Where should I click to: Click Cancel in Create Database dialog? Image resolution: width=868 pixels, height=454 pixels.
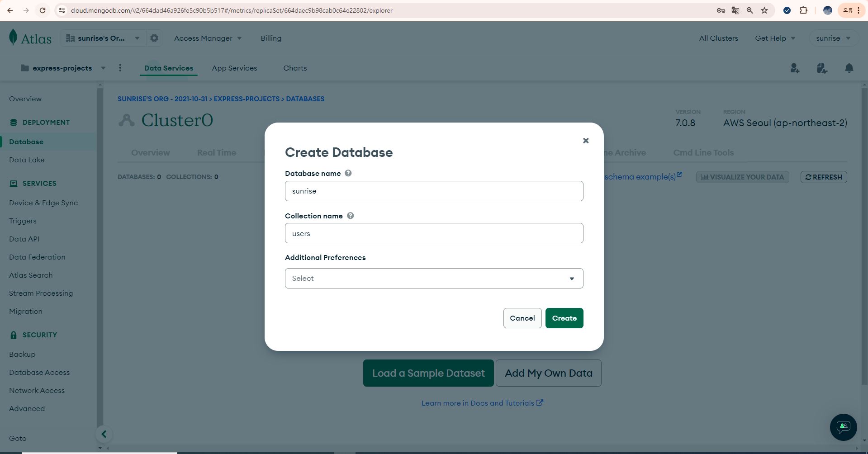(x=522, y=318)
